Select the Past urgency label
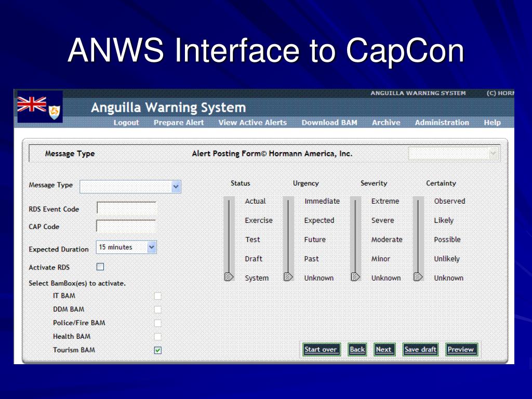This screenshot has height=399, width=532. point(311,259)
